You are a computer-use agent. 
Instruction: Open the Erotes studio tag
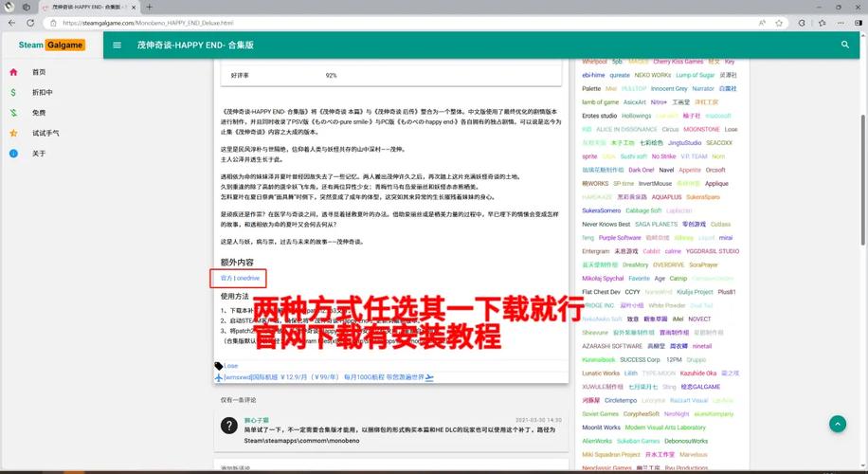click(x=600, y=116)
